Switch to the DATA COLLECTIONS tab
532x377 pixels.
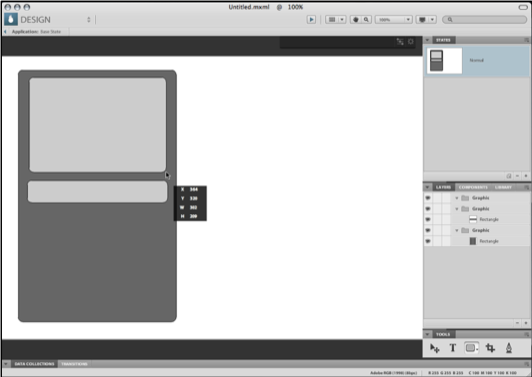coord(34,364)
